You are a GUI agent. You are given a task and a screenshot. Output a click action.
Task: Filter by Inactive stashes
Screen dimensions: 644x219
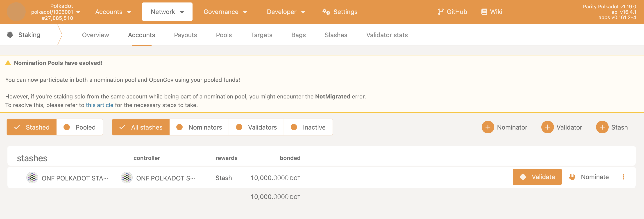(x=308, y=127)
